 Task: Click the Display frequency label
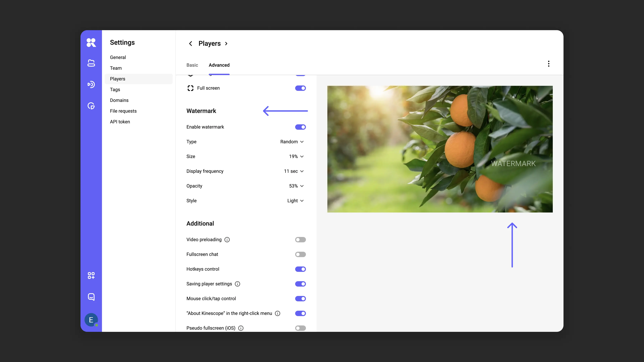click(205, 171)
